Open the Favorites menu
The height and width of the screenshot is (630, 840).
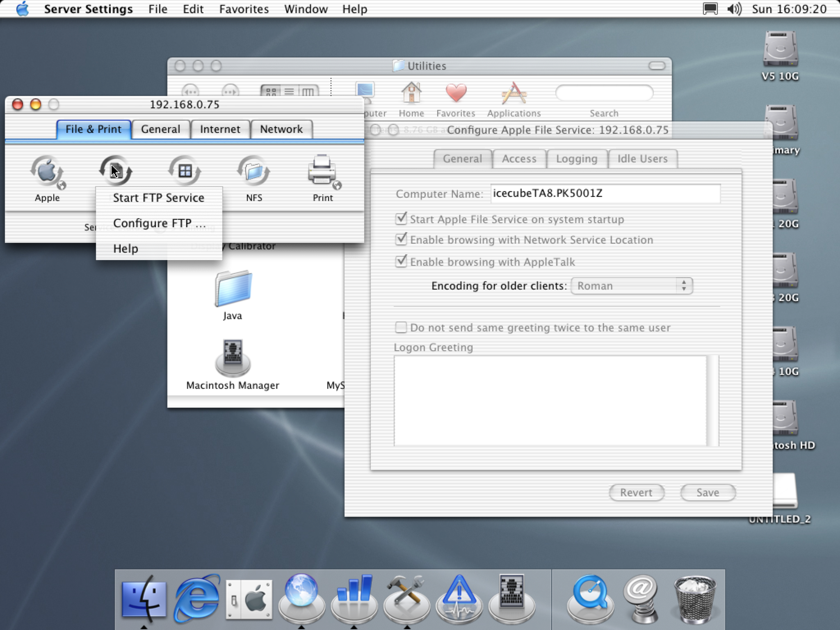tap(244, 9)
